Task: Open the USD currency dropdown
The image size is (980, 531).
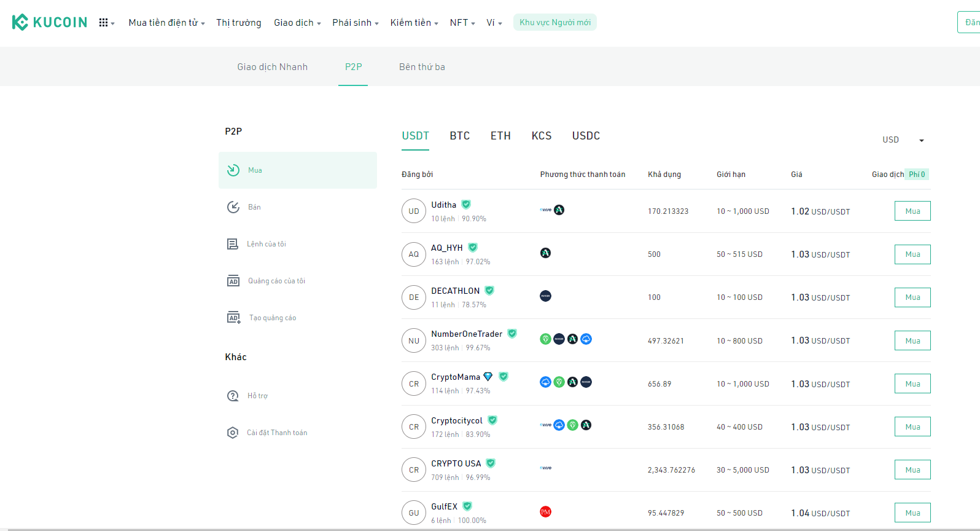Action: 903,140
